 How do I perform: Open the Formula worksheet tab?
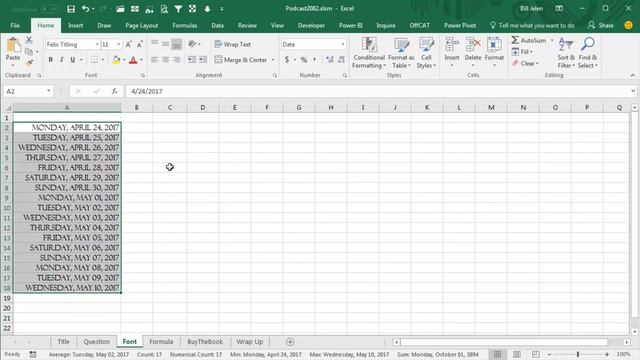[x=161, y=342]
